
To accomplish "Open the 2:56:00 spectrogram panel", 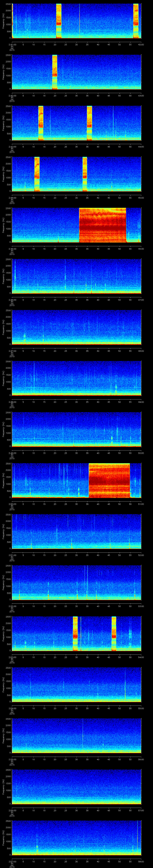I will click(77, 786).
